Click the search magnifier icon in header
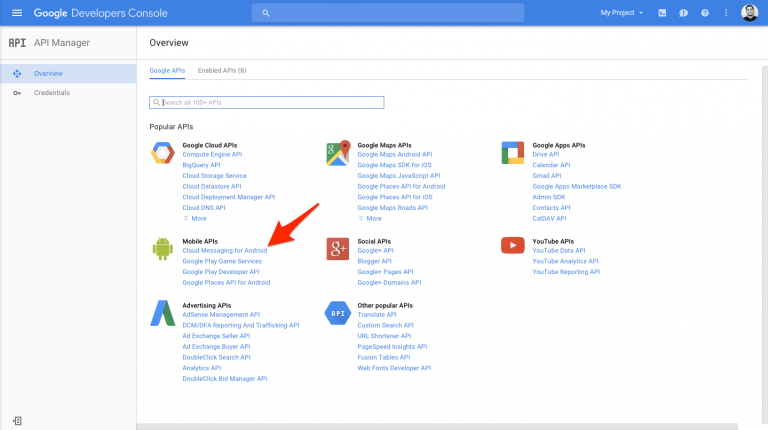This screenshot has width=768, height=430. click(x=265, y=13)
